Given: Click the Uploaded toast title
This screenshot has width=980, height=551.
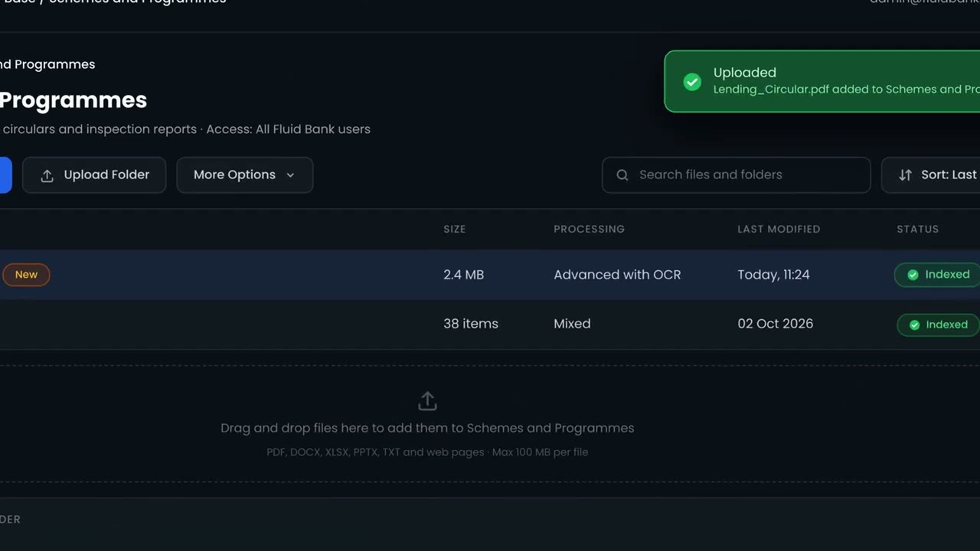Looking at the screenshot, I should (744, 73).
